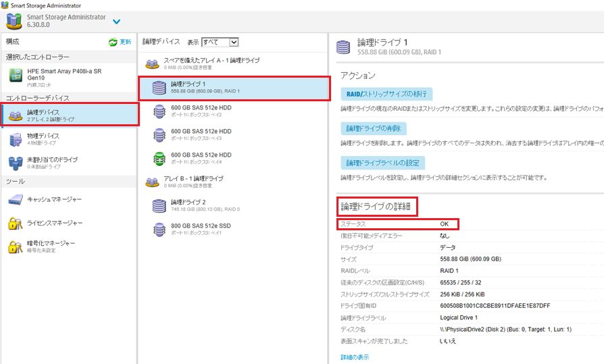Screen dimensions: 604x364
Task: Click the title bar application icon
Action: point(5,5)
